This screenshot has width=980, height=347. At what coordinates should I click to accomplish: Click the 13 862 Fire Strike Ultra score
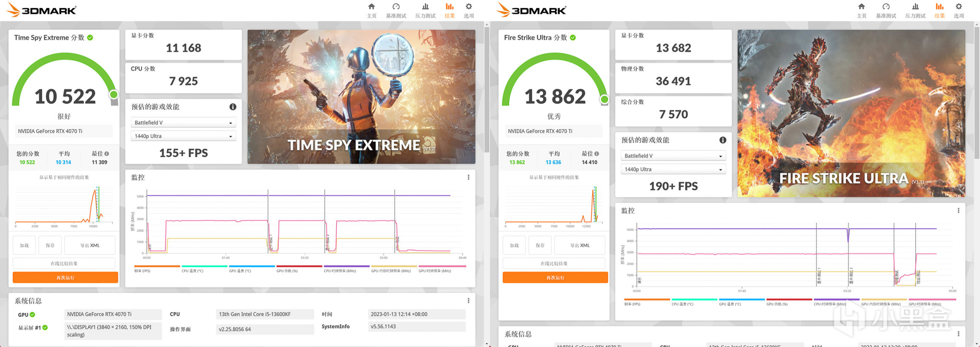click(555, 97)
